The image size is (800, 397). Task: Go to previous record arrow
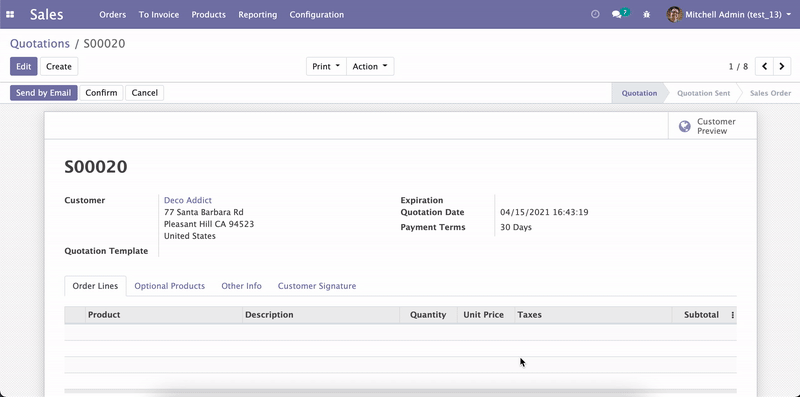764,66
